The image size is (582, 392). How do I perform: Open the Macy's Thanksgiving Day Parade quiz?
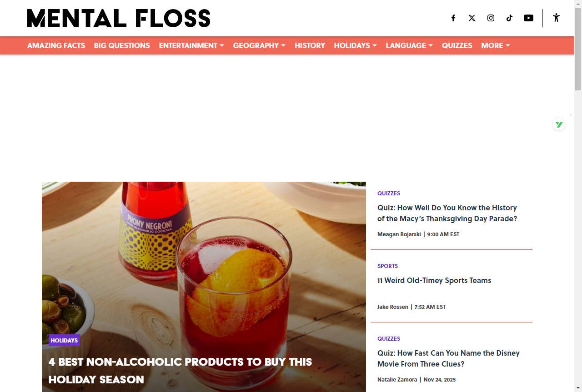click(x=447, y=213)
